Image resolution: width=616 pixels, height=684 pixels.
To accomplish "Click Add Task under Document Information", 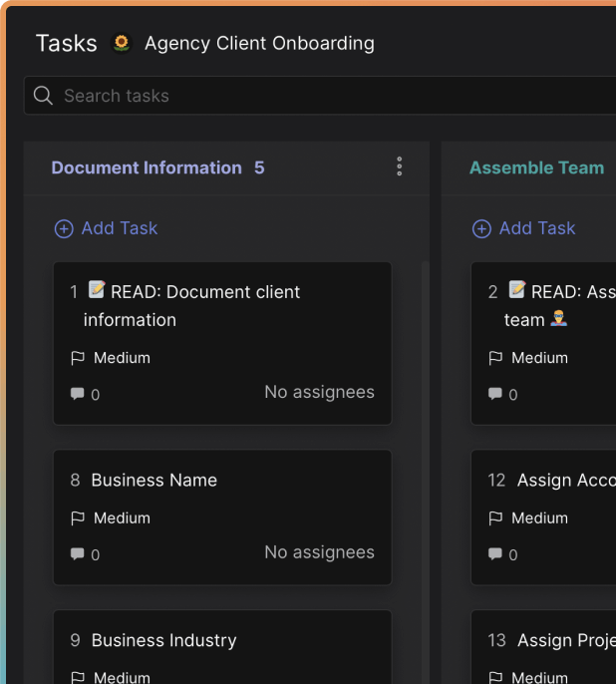I will coord(119,228).
